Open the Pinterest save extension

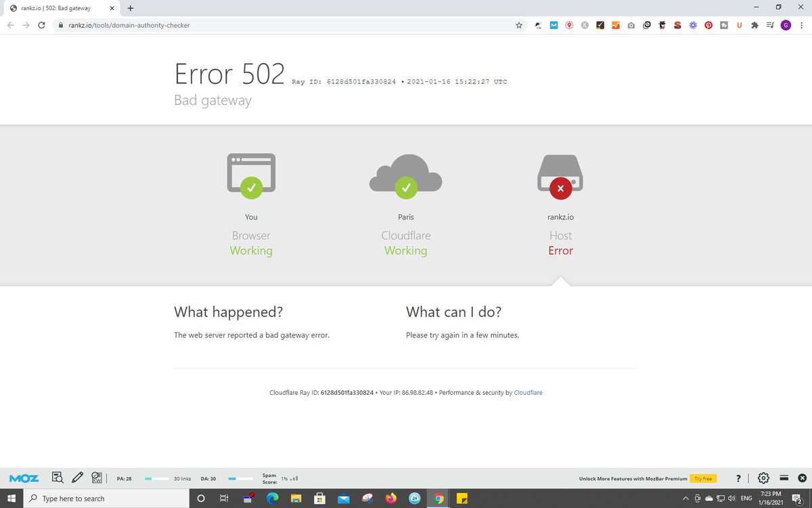tap(708, 25)
